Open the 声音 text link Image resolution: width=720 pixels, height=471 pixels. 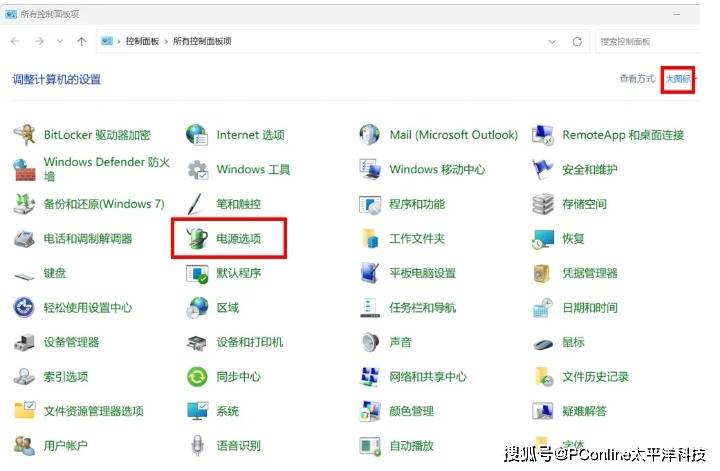click(x=400, y=342)
